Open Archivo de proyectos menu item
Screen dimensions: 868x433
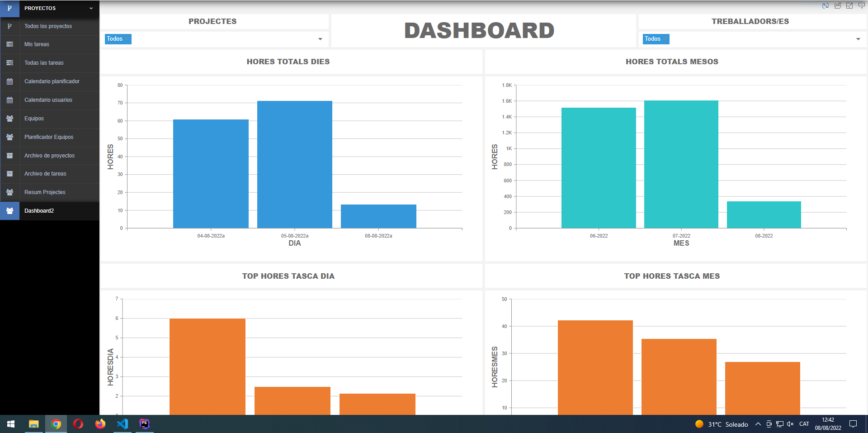point(50,156)
